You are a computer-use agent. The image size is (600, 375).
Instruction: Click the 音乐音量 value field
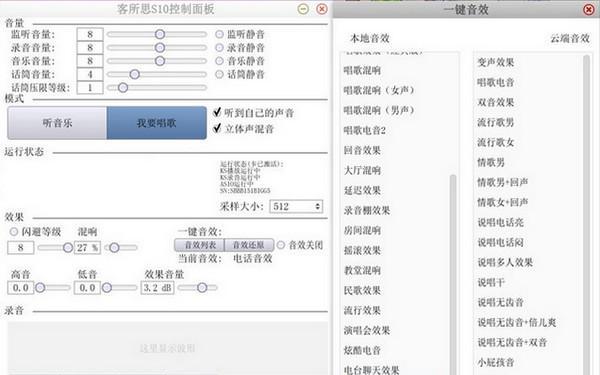pos(90,61)
